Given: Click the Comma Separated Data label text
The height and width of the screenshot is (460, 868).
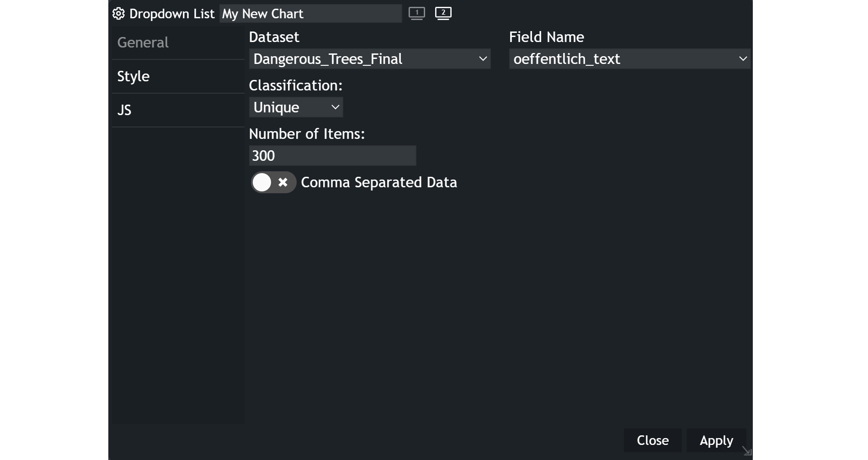Looking at the screenshot, I should point(378,182).
